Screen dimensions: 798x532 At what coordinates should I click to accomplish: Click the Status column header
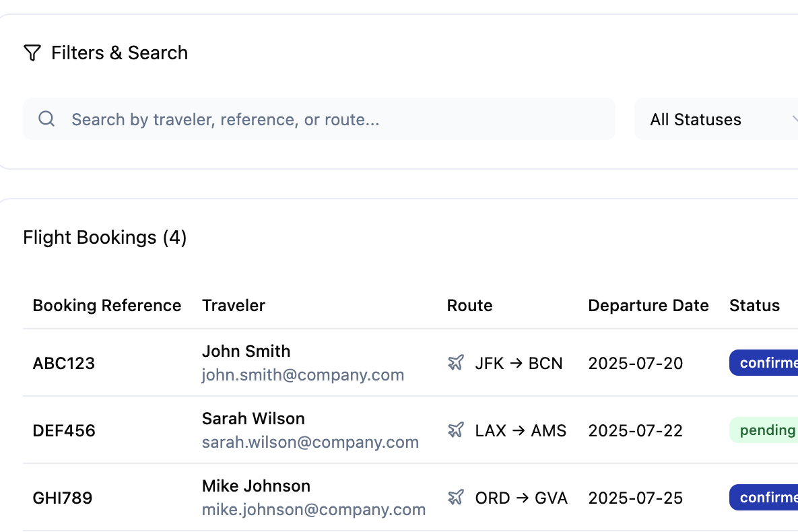point(755,306)
